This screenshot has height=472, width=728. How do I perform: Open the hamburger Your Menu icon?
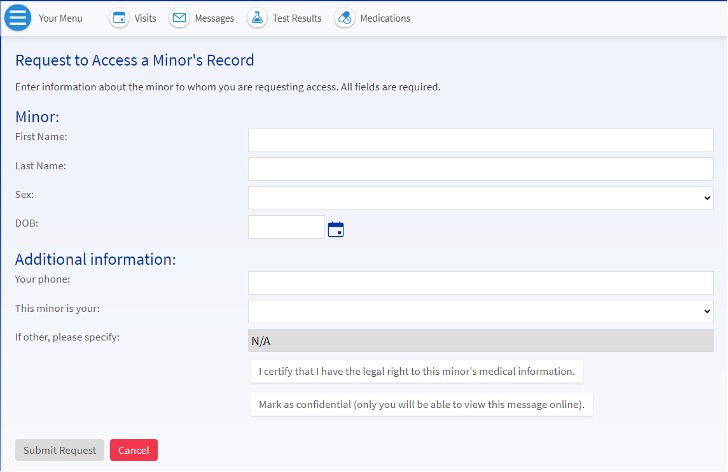point(19,18)
